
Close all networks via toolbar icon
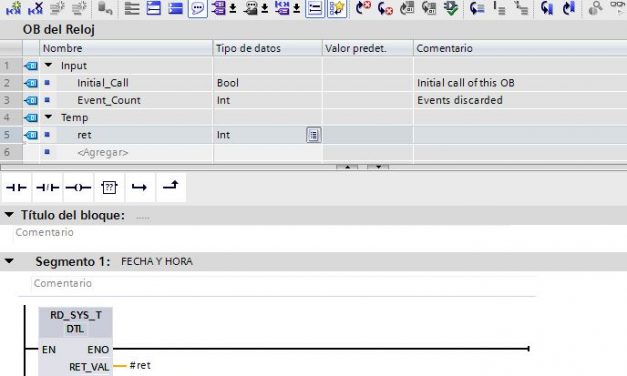coord(175,8)
